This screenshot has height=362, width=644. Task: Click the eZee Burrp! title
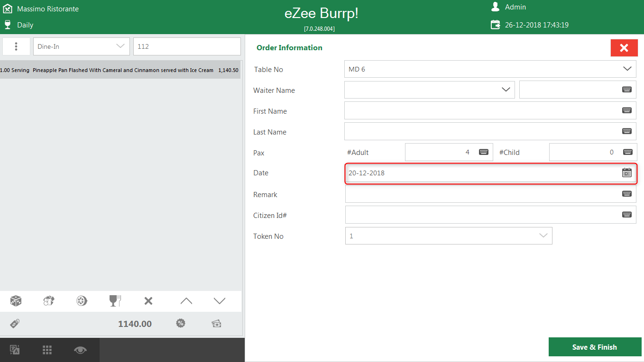pos(322,14)
